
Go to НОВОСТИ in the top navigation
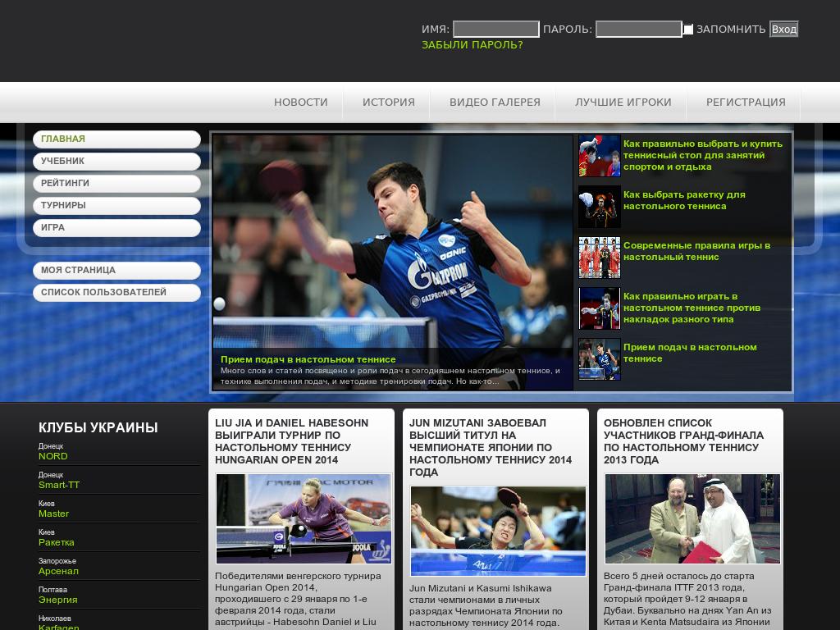coord(300,103)
